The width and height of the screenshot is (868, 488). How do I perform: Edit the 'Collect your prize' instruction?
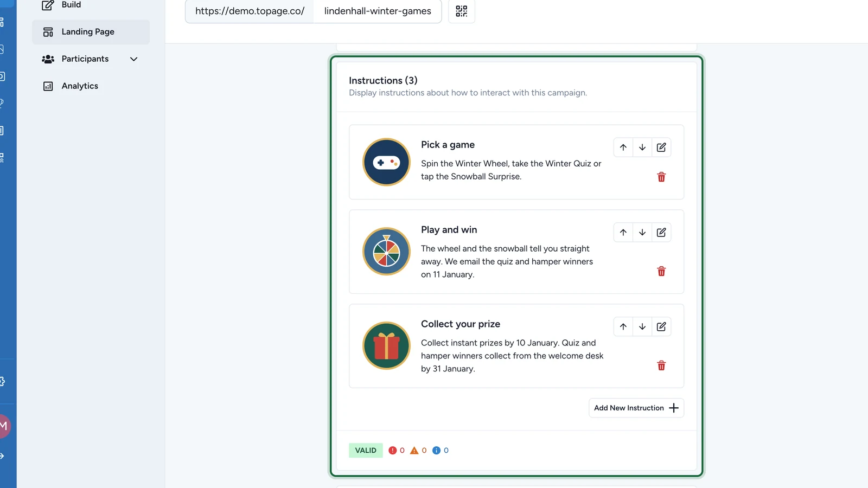661,327
